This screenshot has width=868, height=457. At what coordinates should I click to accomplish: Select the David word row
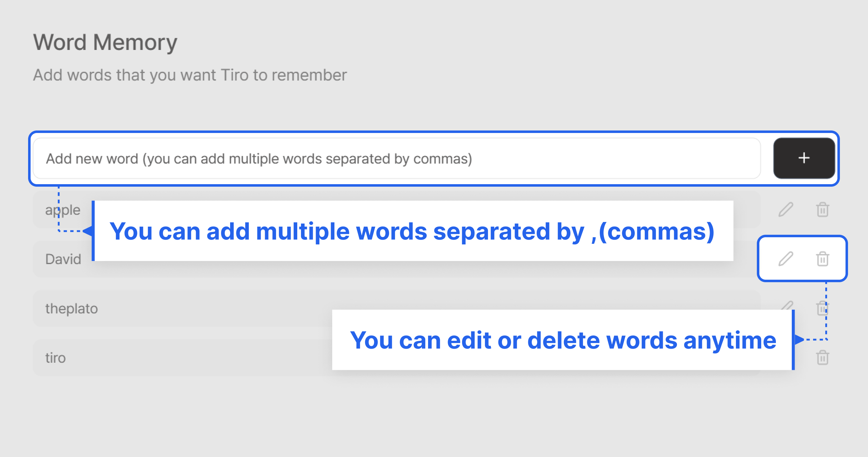click(63, 259)
